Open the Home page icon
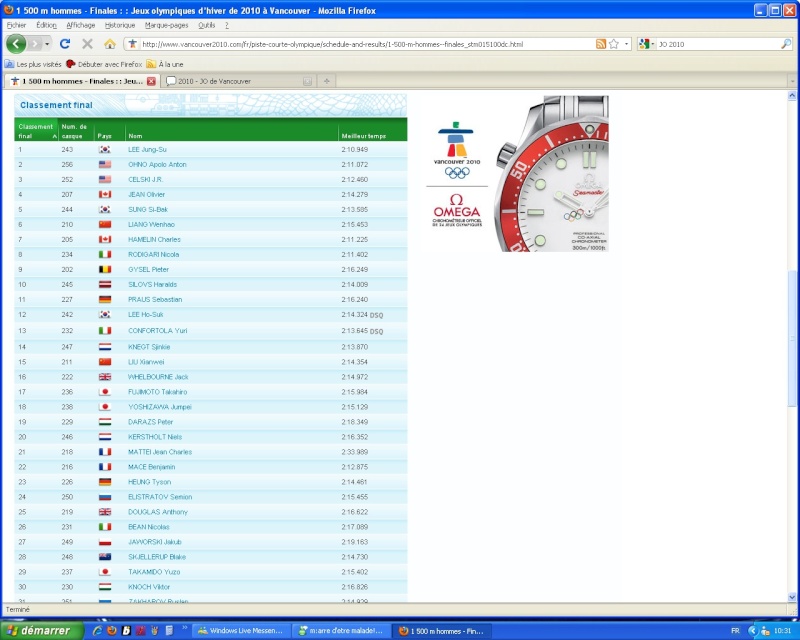 pos(110,44)
